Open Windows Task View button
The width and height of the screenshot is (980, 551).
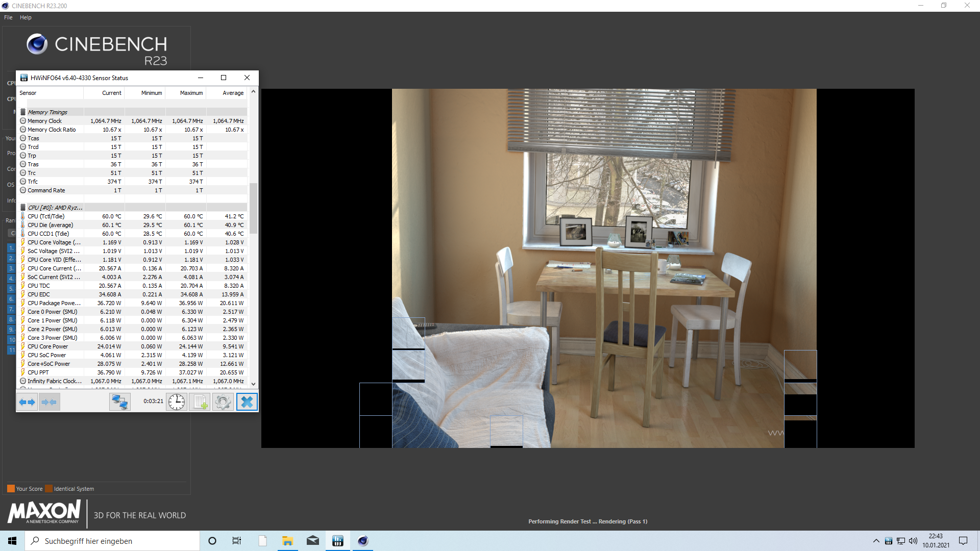tap(237, 541)
